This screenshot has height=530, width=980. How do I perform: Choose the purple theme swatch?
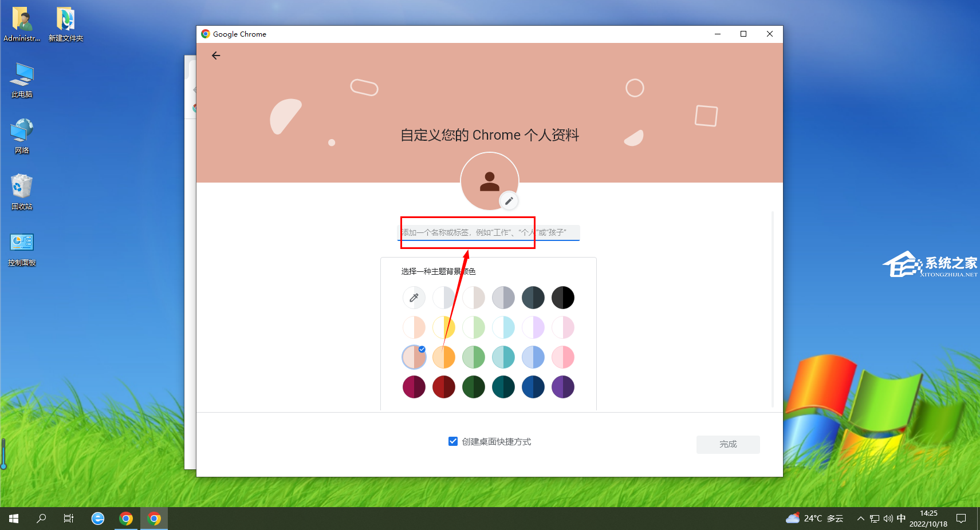point(563,387)
